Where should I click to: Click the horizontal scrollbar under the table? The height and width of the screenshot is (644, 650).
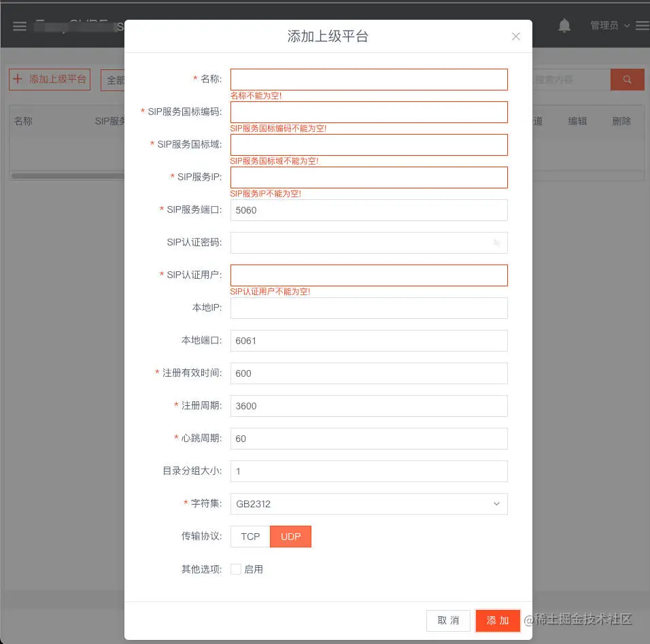[x=69, y=176]
